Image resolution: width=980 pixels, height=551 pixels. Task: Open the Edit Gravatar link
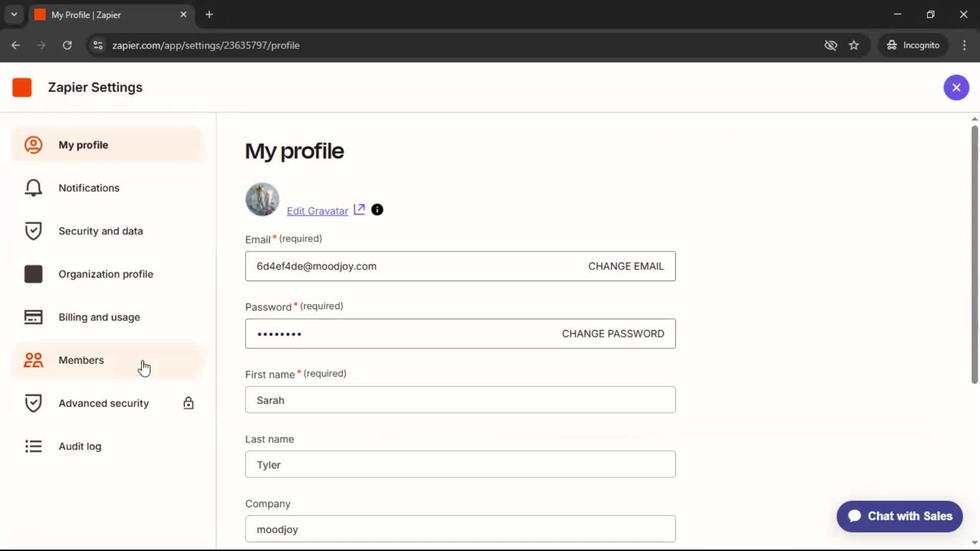(317, 211)
